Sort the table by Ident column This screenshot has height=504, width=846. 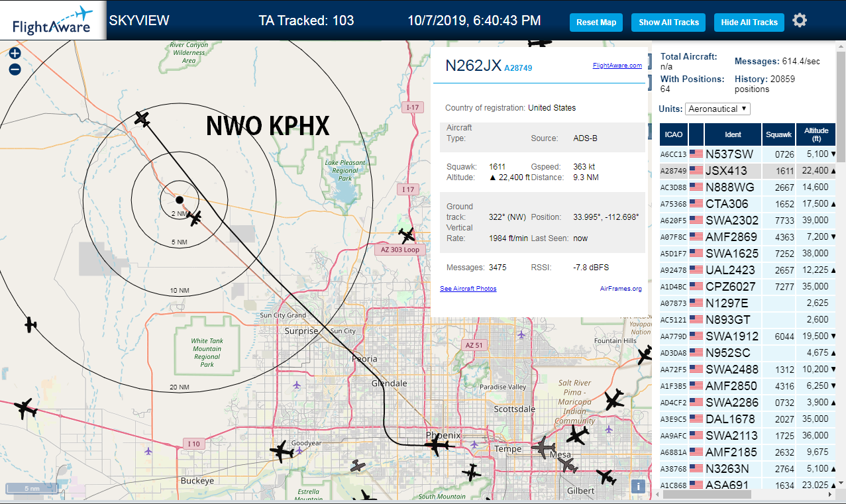733,134
